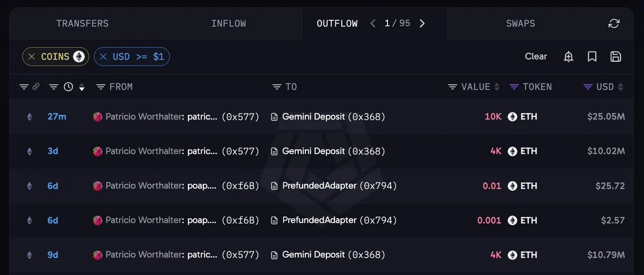Click the Ethereum icon in the 27m row

pyautogui.click(x=30, y=116)
